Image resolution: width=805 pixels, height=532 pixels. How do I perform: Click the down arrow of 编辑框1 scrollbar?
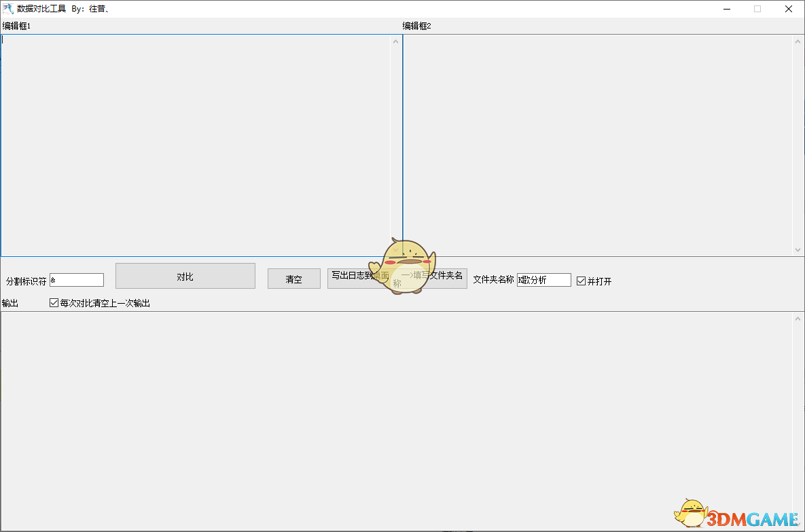coord(396,249)
